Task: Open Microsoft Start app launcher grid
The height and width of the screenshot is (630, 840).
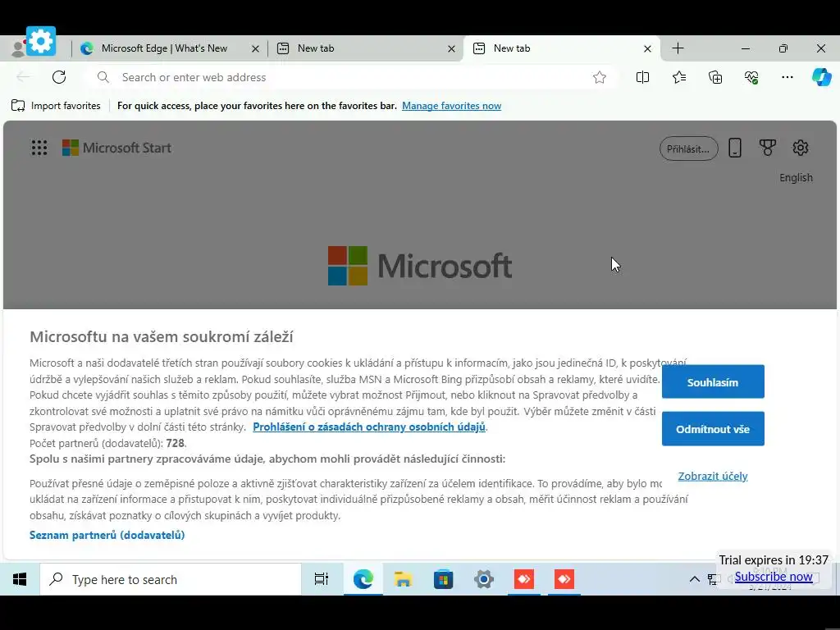Action: click(39, 148)
